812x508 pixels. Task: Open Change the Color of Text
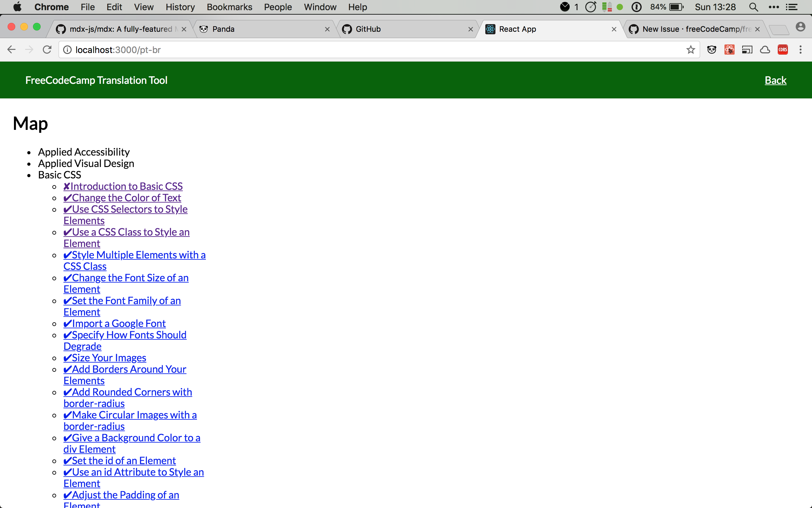pos(122,197)
